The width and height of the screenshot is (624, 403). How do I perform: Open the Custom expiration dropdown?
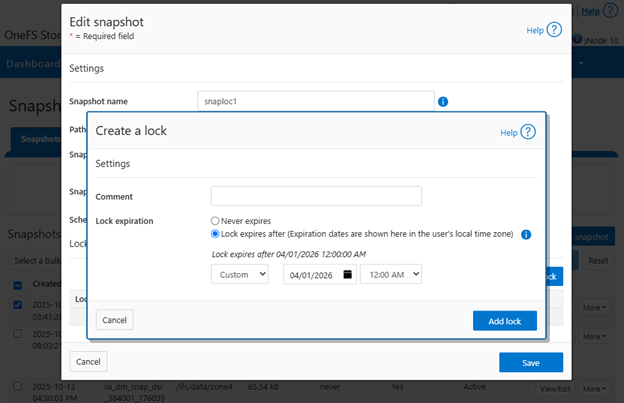pyautogui.click(x=239, y=274)
